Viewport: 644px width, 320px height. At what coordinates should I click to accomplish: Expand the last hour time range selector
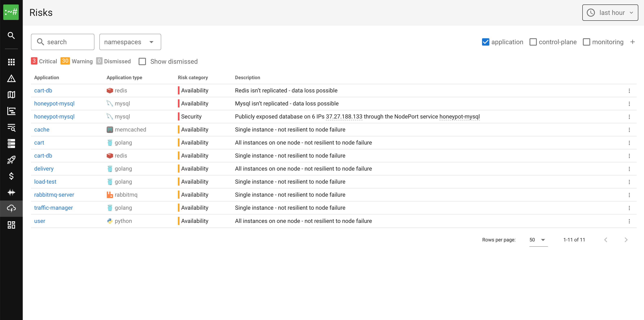point(610,12)
